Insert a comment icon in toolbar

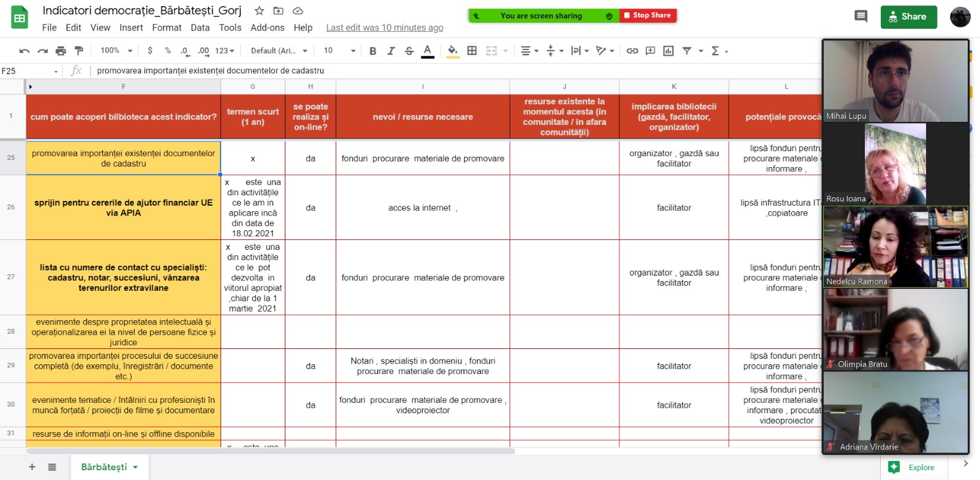pos(650,51)
